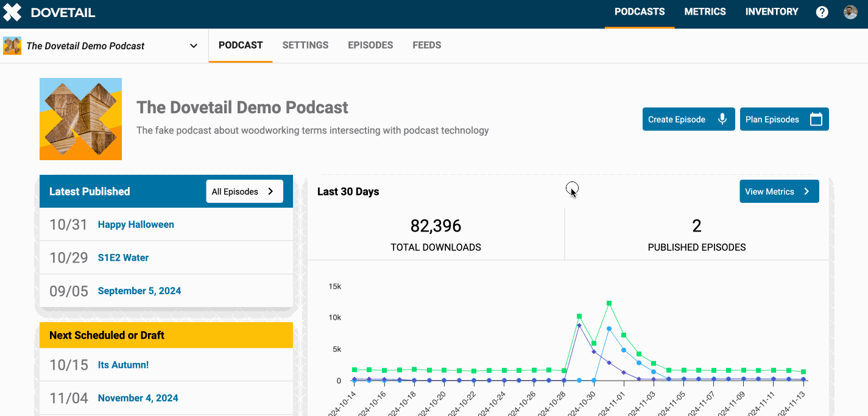Click the purple peak data point near 9k
The image size is (868, 416).
coord(579,325)
